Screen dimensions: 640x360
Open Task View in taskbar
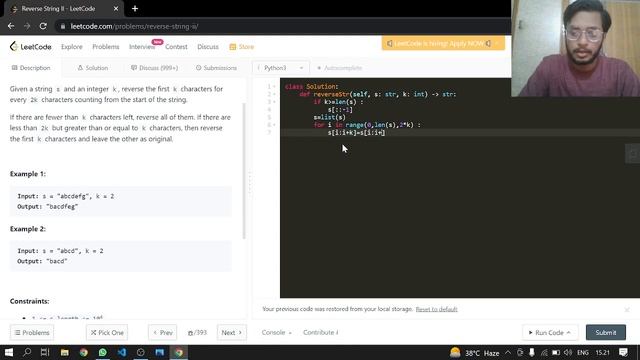45,352
